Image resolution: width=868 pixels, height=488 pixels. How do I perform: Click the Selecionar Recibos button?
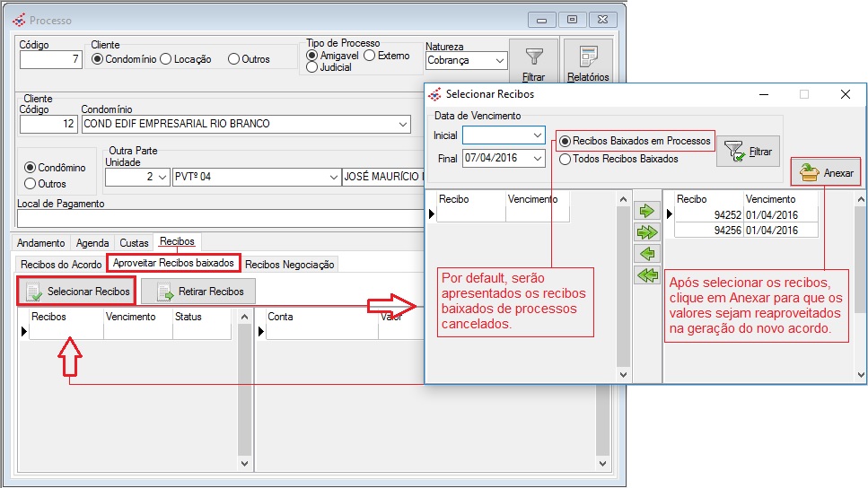pyautogui.click(x=76, y=292)
